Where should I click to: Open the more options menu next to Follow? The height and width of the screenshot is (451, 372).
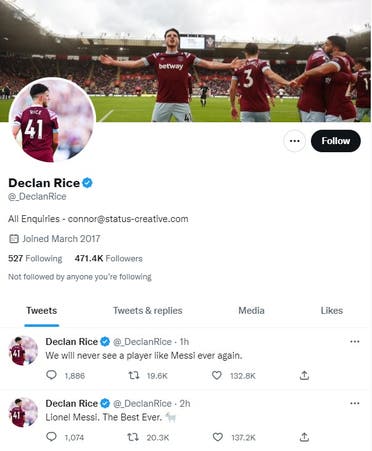295,141
